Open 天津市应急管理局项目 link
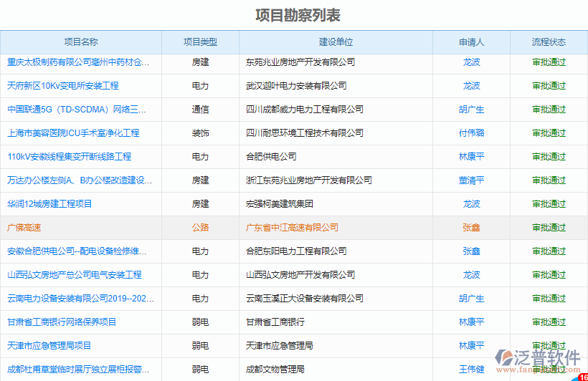The height and width of the screenshot is (381, 588). (49, 346)
